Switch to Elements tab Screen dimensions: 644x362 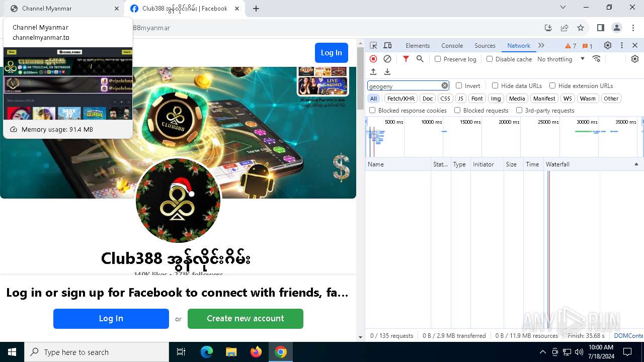pyautogui.click(x=418, y=45)
